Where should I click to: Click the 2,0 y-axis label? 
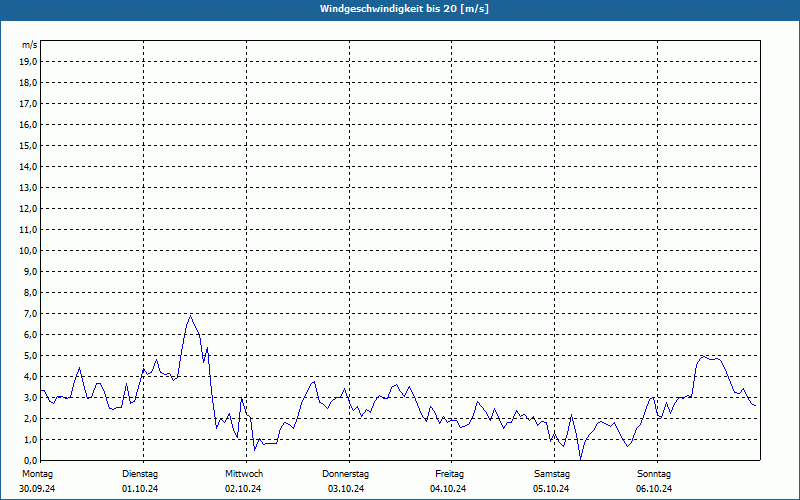pos(30,418)
